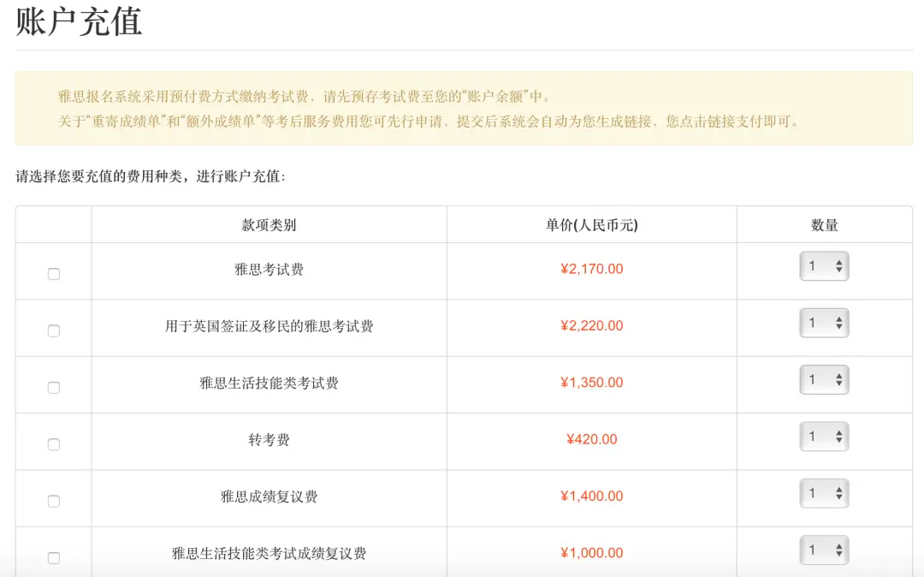This screenshot has width=924, height=577.
Task: Click the notice line about 重寄成绩单 and 额外成绩单
Action: pos(429,122)
